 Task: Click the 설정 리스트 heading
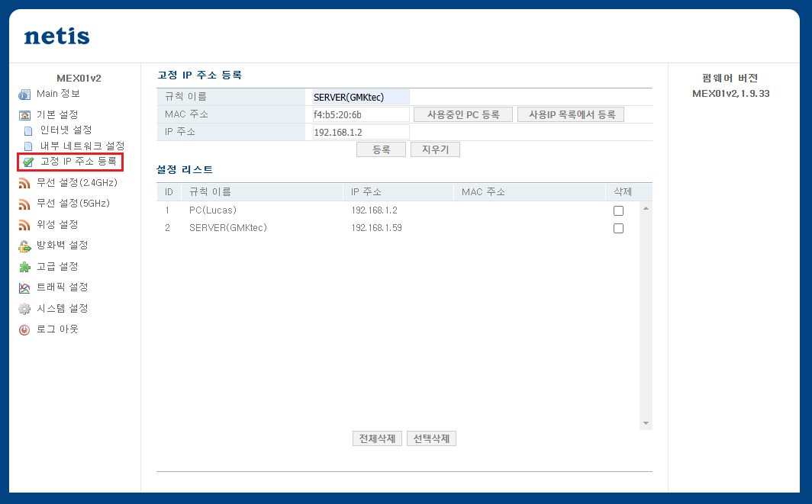click(x=185, y=170)
